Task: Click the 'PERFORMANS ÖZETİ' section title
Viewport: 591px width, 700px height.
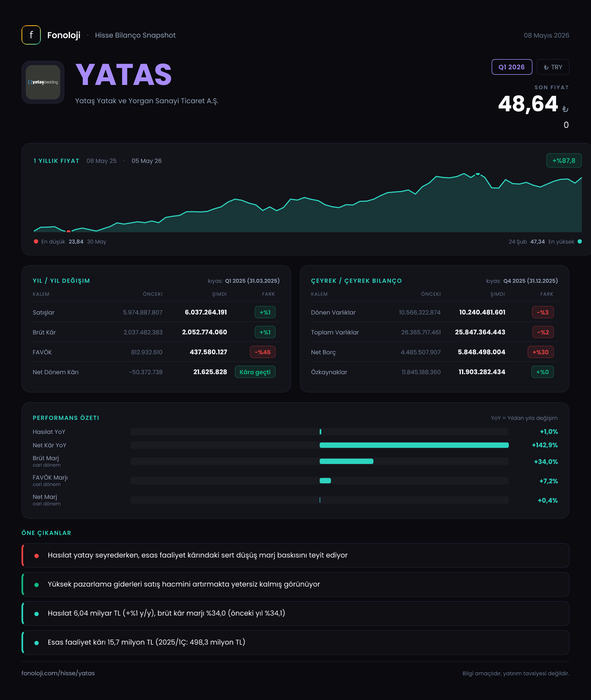Action: coord(66,418)
